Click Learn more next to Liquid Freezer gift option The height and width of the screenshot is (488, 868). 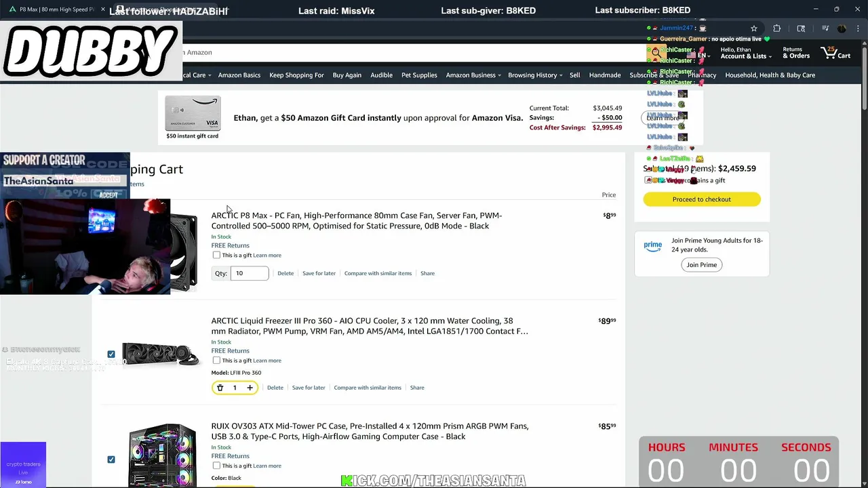[x=267, y=361]
